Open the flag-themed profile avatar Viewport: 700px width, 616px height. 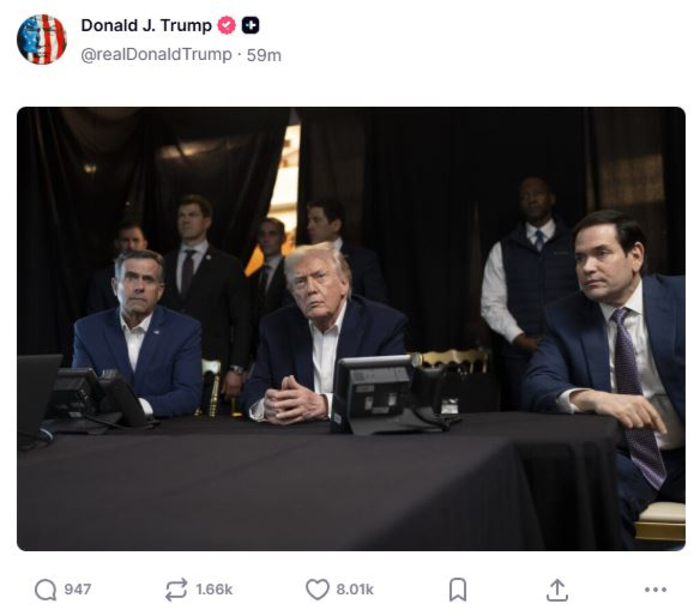pos(41,39)
